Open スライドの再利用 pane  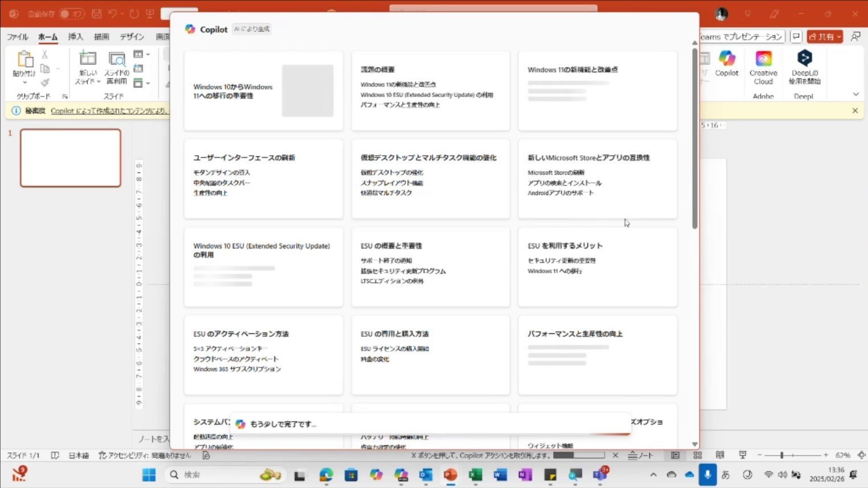coord(117,68)
